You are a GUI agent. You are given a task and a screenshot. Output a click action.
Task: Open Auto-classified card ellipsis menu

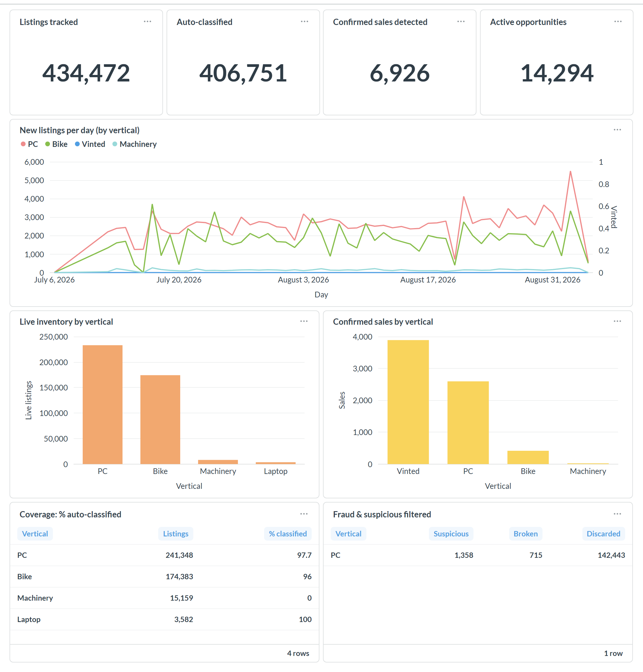[304, 22]
